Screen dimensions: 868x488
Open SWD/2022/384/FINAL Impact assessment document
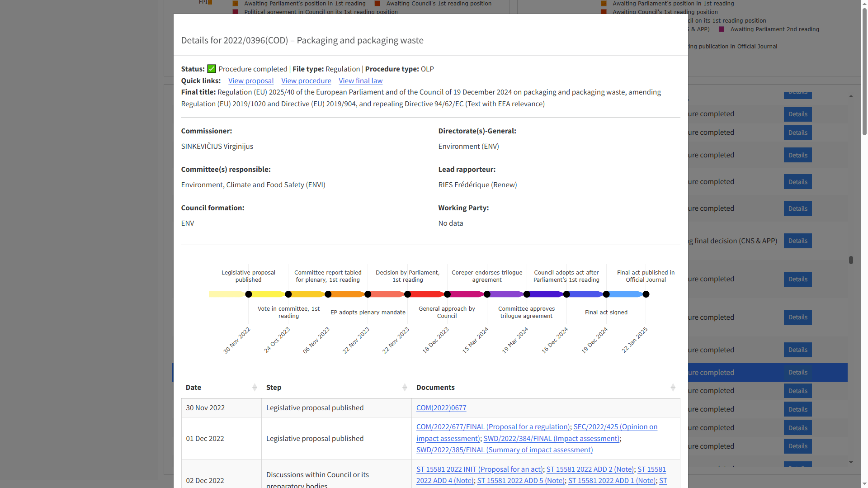coord(551,438)
